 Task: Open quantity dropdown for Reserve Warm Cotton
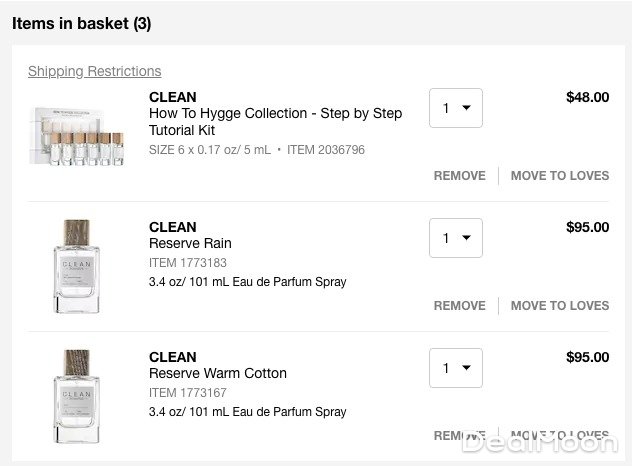click(455, 368)
